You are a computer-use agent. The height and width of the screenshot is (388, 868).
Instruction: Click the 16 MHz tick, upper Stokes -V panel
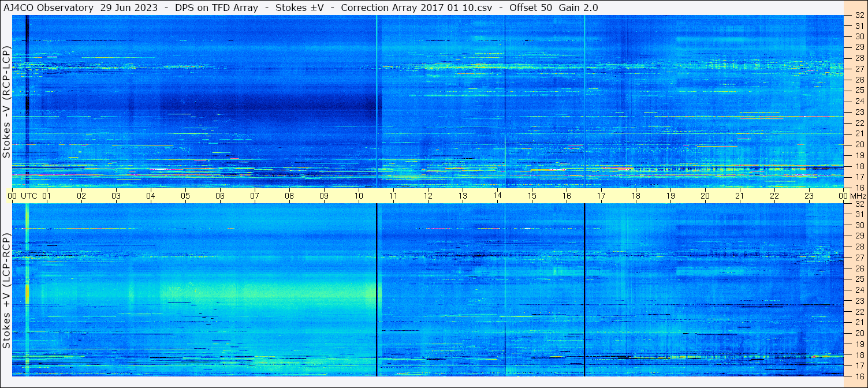tap(859, 188)
